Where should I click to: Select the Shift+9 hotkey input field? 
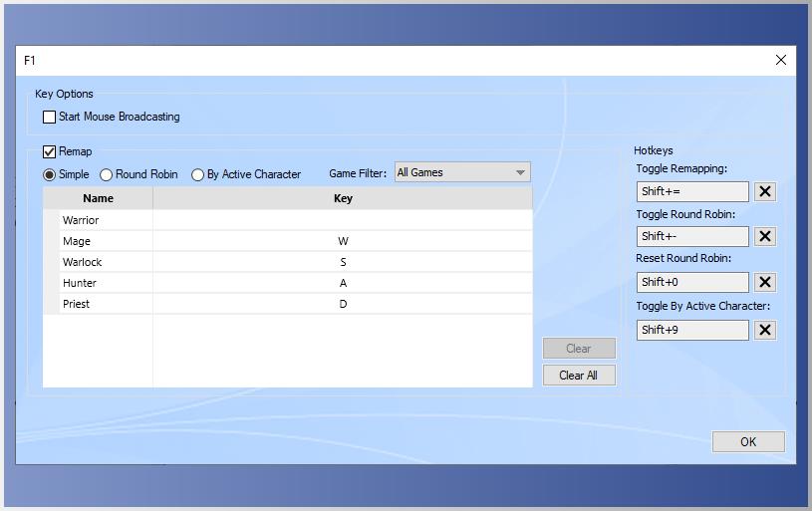[x=692, y=330]
